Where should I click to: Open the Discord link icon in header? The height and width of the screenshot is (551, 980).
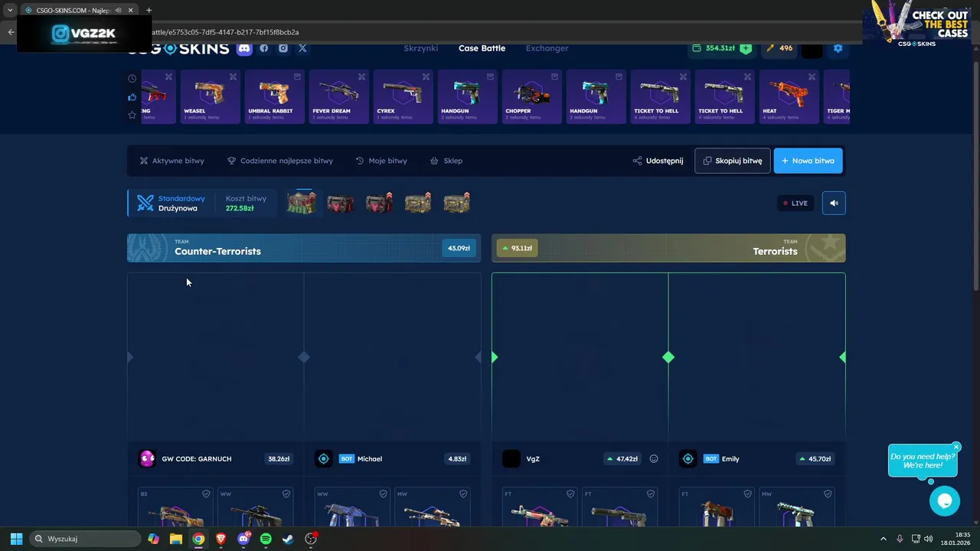click(x=244, y=48)
